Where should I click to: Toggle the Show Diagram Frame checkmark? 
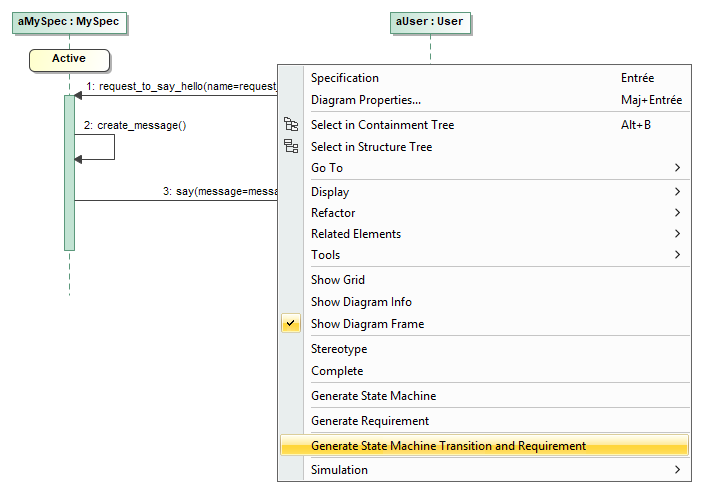(290, 323)
